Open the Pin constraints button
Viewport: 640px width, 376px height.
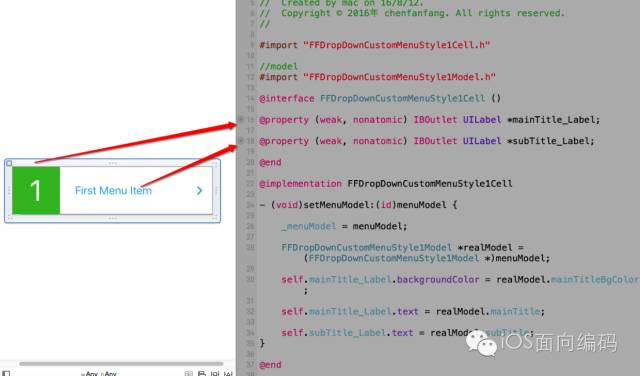tap(215, 374)
